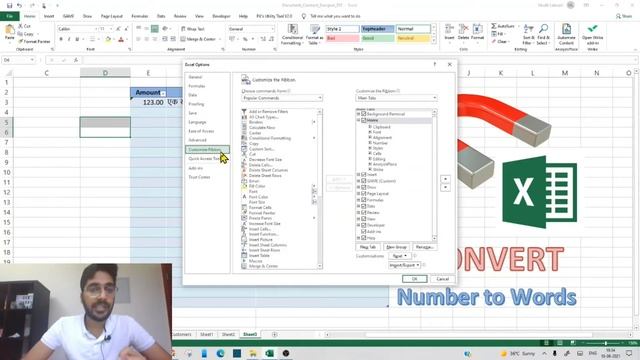Open the Choose commands from dropdown
The width and height of the screenshot is (640, 360).
click(x=282, y=98)
